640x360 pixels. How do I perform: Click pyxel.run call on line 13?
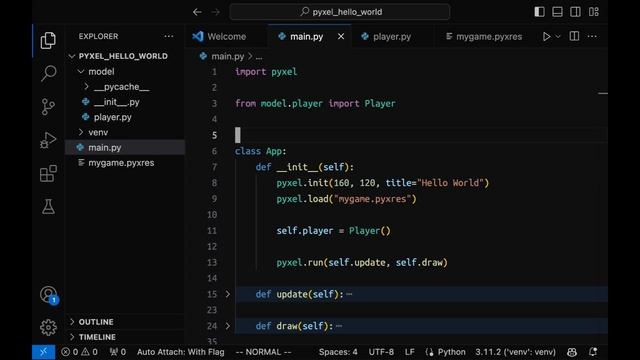(362, 262)
